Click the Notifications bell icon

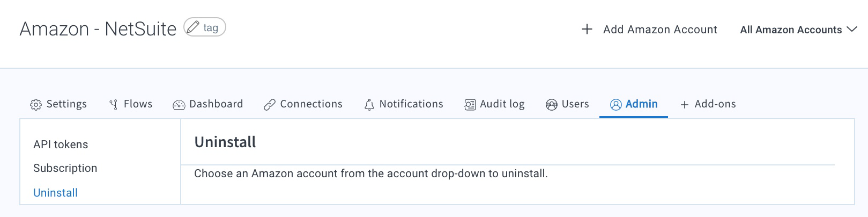[x=369, y=105]
